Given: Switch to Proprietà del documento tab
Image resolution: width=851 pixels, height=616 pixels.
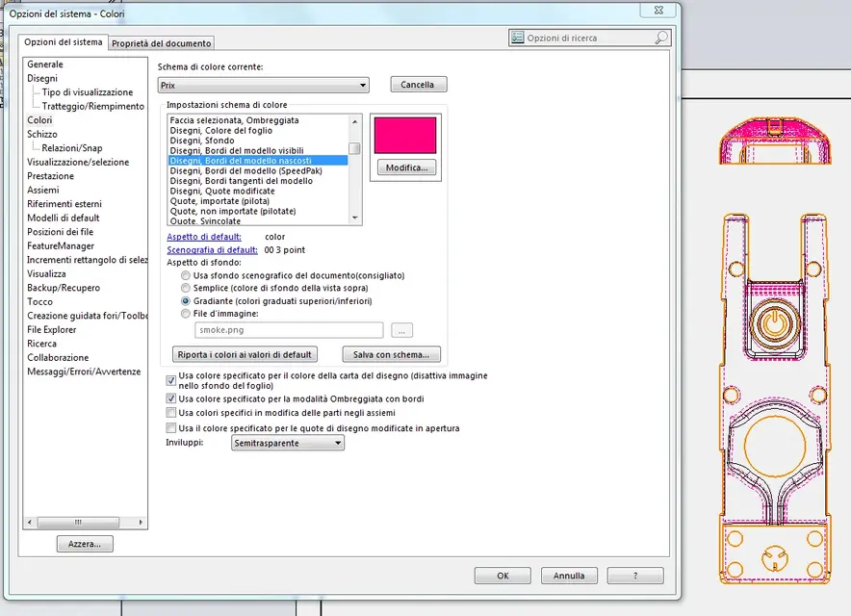Looking at the screenshot, I should pos(161,43).
